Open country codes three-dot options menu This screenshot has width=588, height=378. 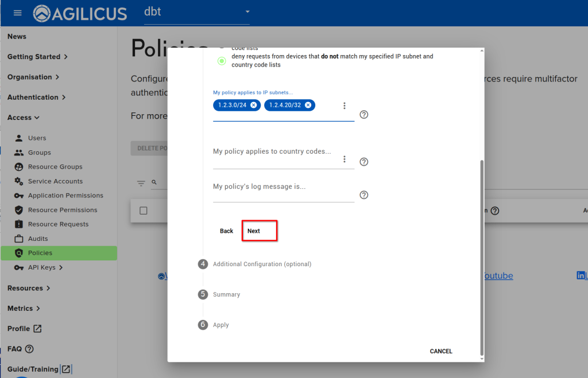(345, 159)
